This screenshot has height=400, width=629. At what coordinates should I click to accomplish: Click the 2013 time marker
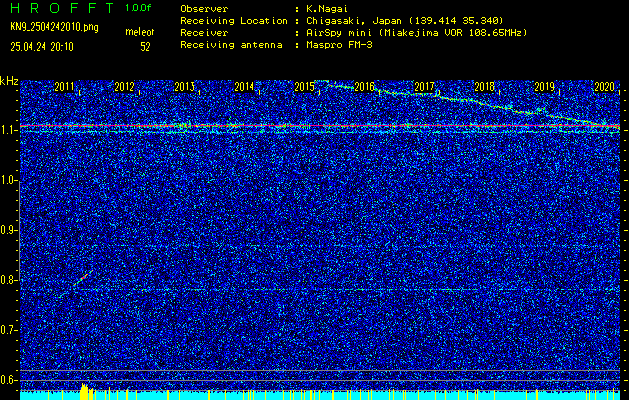click(x=184, y=87)
